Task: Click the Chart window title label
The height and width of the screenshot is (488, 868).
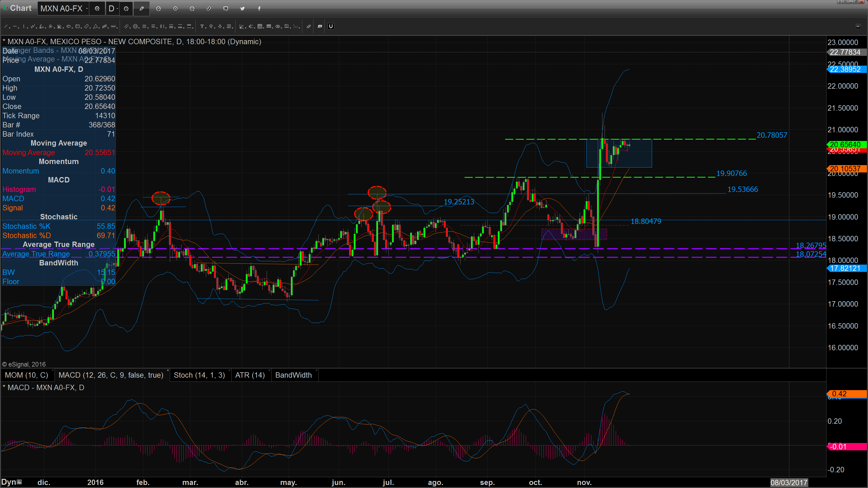Action: click(21, 8)
